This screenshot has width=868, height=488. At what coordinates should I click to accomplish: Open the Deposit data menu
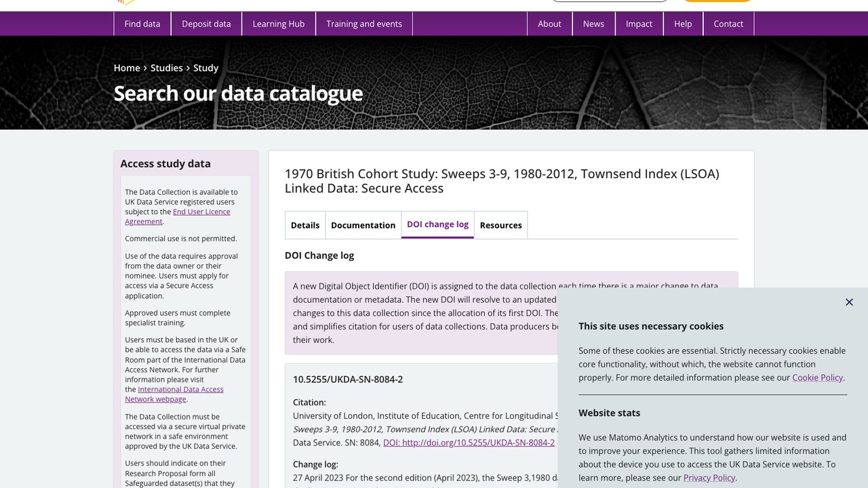coord(206,24)
